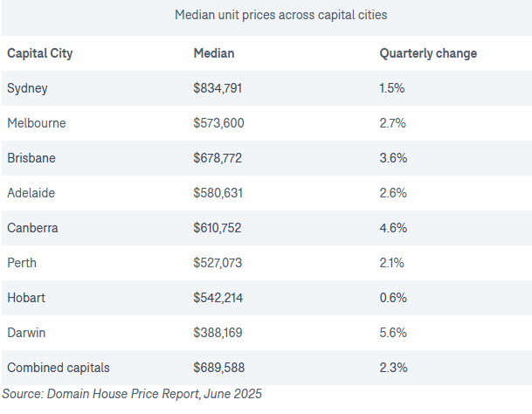
Task: Click Sydney's median price $834,791
Action: point(218,88)
